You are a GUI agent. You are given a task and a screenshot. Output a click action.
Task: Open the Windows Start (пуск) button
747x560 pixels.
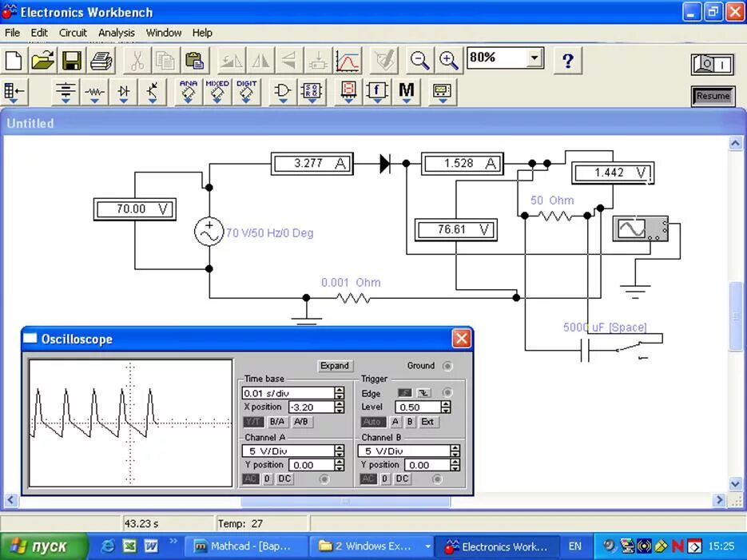pyautogui.click(x=44, y=546)
